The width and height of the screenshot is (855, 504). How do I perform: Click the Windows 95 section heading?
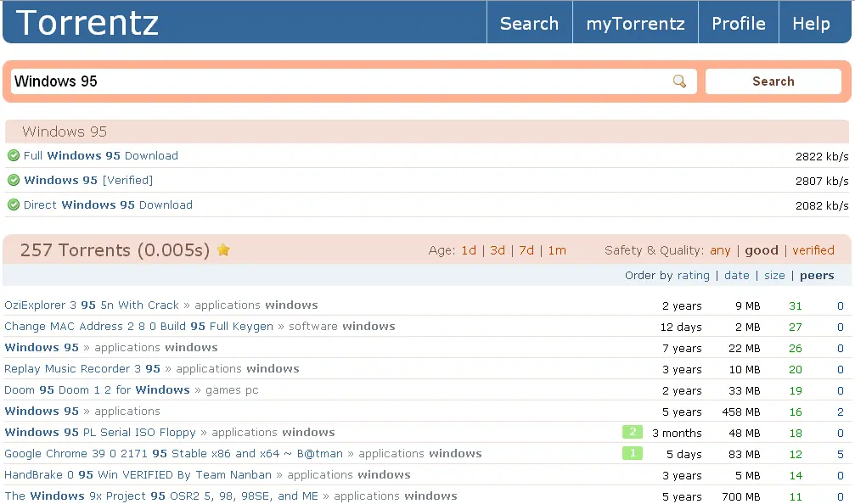(x=65, y=132)
